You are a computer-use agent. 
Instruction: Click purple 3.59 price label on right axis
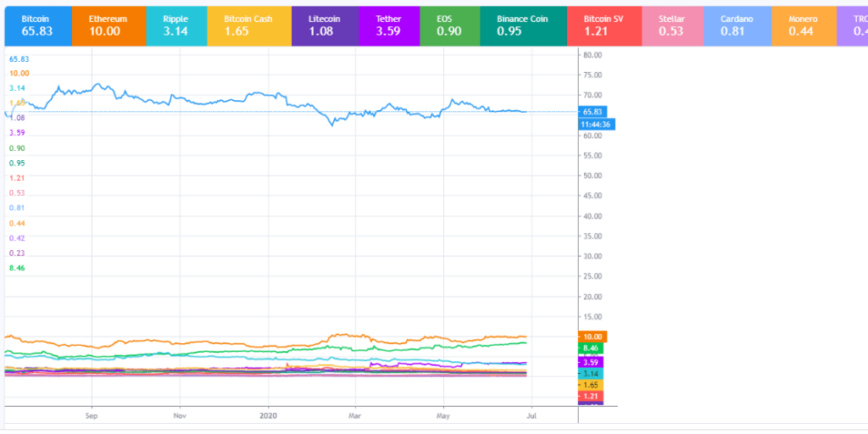[x=591, y=362]
